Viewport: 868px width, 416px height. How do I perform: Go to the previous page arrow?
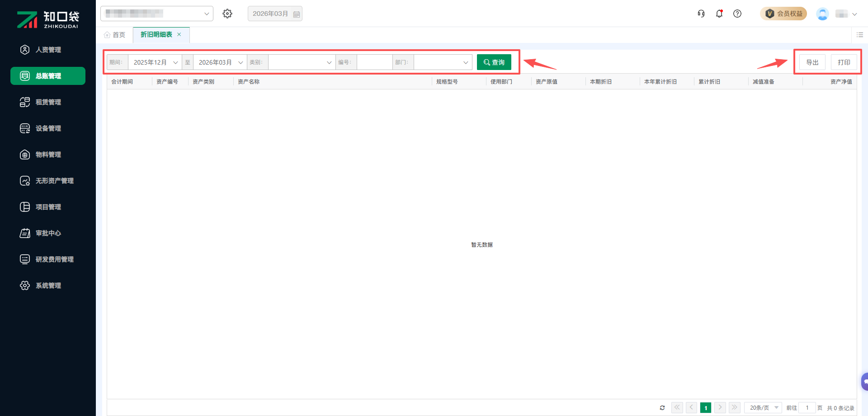pos(692,407)
